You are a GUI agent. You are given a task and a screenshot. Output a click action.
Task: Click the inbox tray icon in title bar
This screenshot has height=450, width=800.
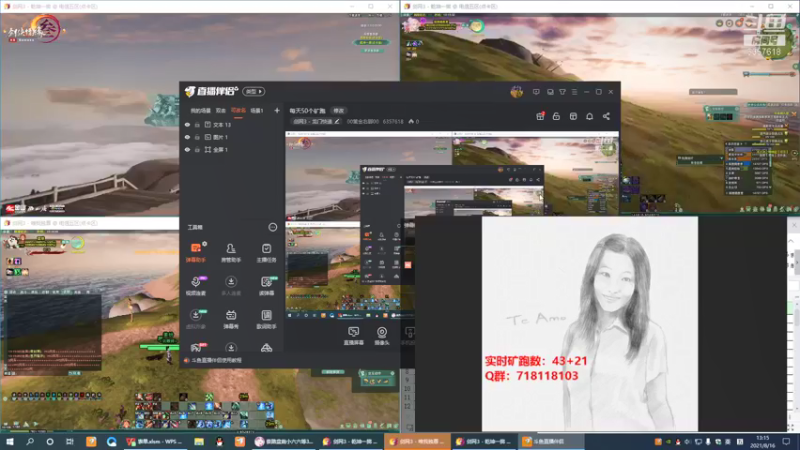click(x=550, y=92)
